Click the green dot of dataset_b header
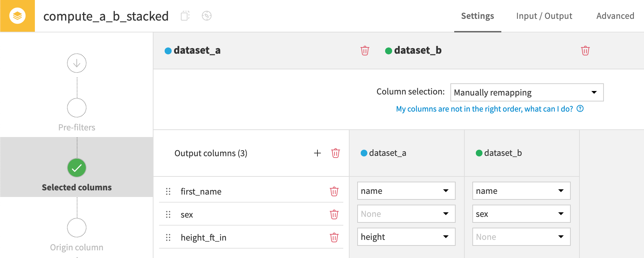The image size is (644, 258). (389, 51)
